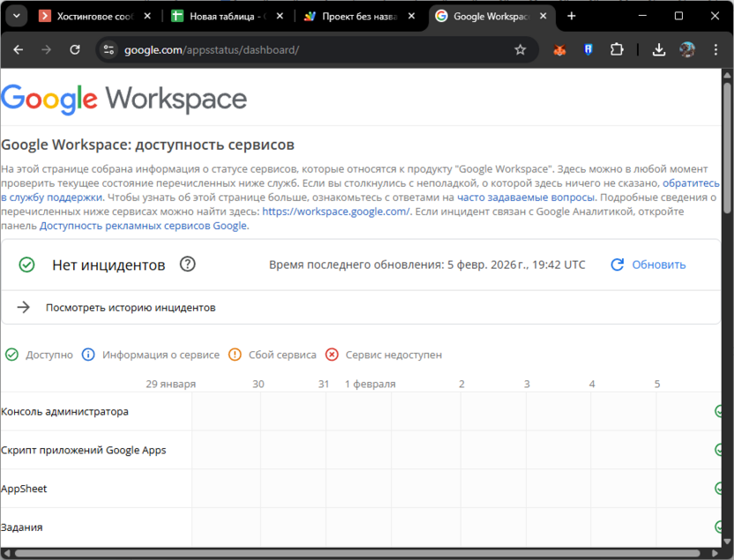Click the question mark icon beside "Нет инцидентов"

coord(187,264)
